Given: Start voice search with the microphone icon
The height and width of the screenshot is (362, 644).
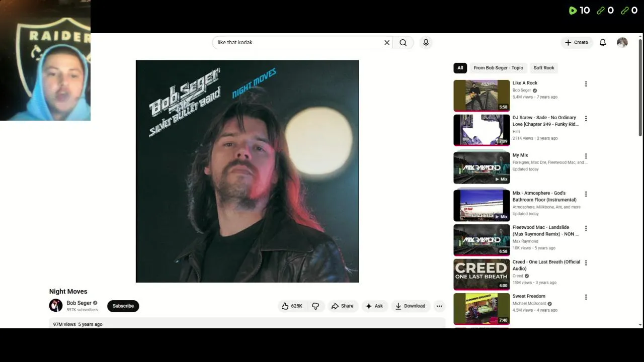Looking at the screenshot, I should (x=426, y=43).
